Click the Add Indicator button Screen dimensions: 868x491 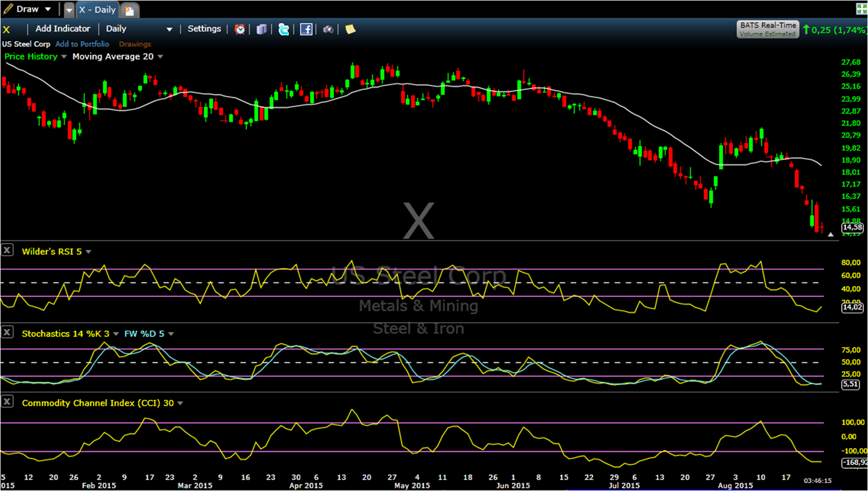(63, 29)
